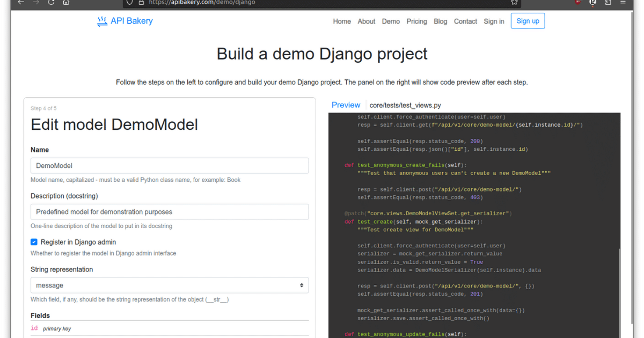This screenshot has height=338, width=644.
Task: Switch to the Preview tab
Action: (346, 105)
